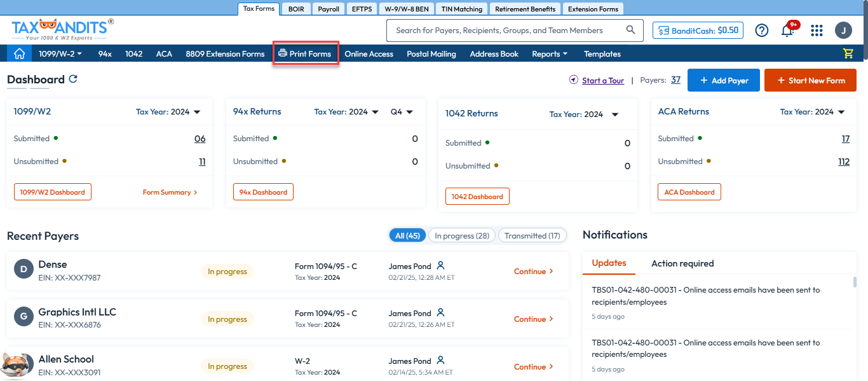Open 1099/W2 Submitted count 06

click(200, 139)
